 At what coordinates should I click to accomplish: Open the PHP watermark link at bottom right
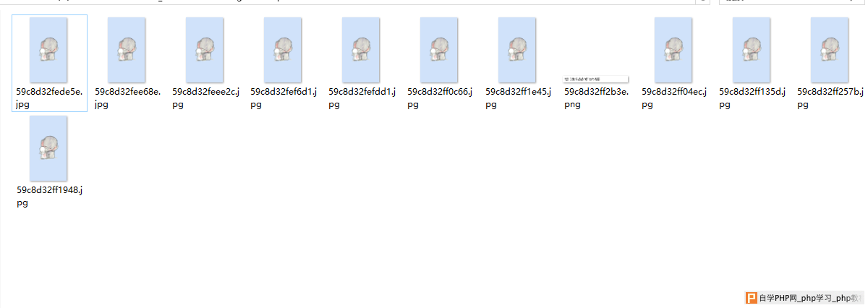(x=804, y=298)
